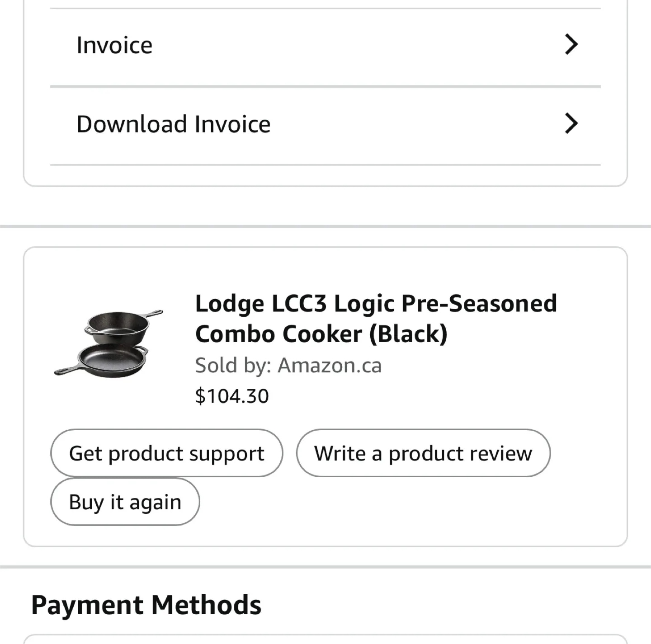Click the Invoice right-arrow icon
Viewport: 651px width, 644px height.
pos(571,44)
